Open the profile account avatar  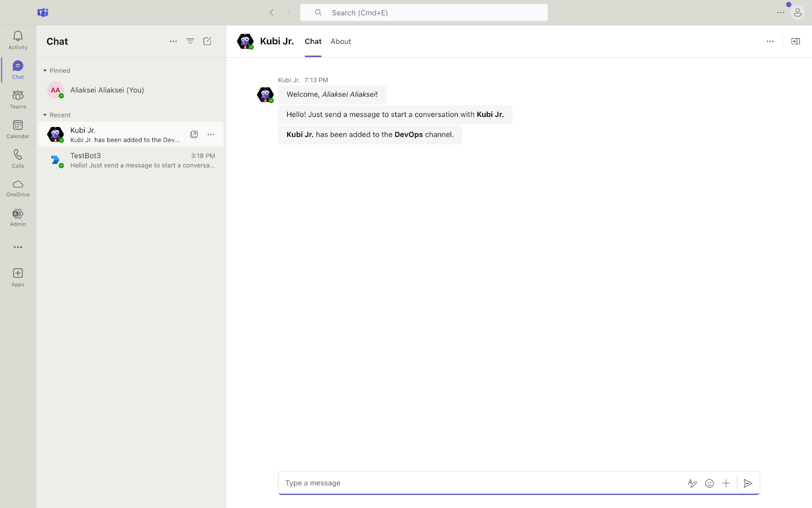click(x=798, y=13)
